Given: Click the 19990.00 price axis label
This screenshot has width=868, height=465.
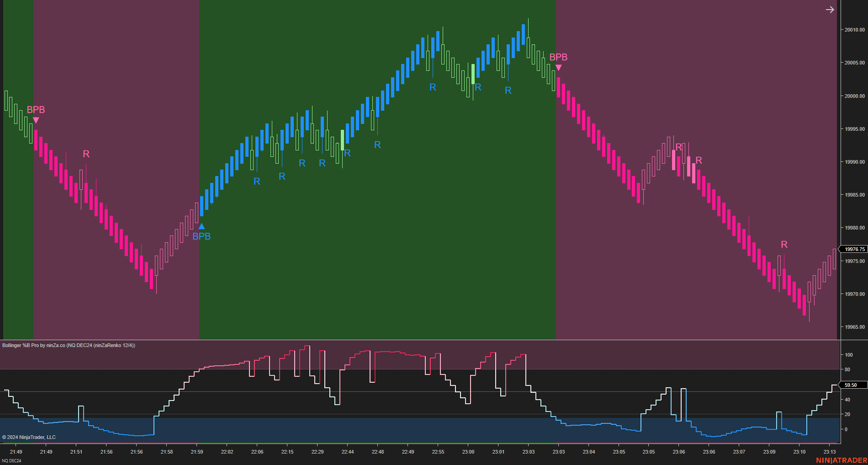Looking at the screenshot, I should pos(854,162).
